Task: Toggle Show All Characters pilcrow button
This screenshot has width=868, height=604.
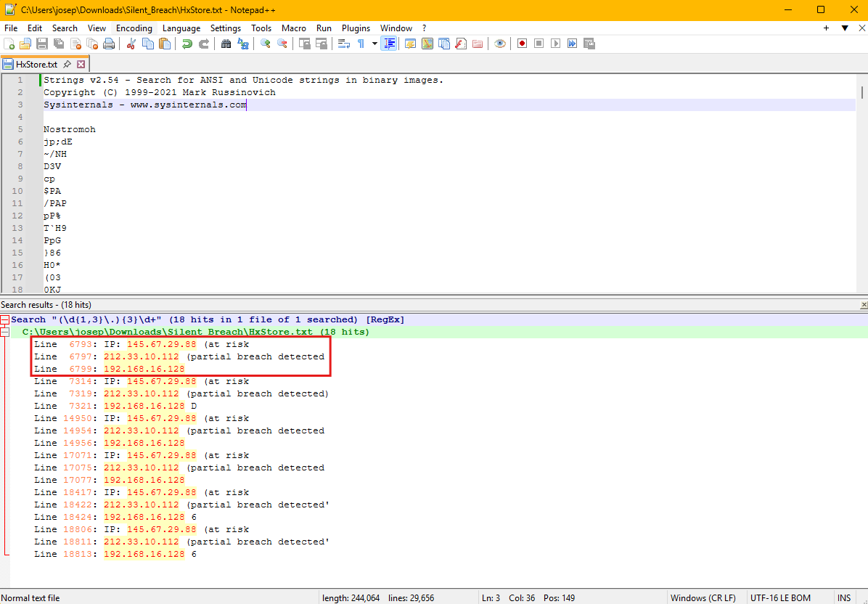Action: tap(361, 44)
